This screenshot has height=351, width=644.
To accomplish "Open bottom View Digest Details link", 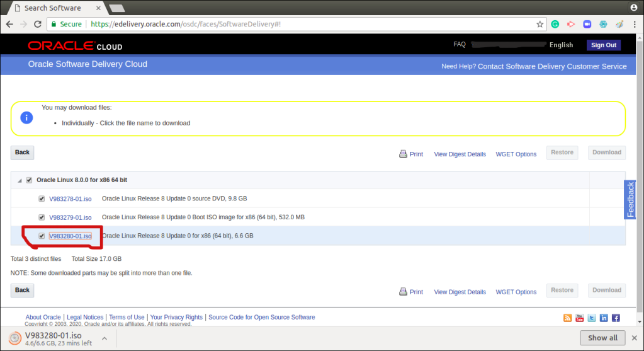I will pyautogui.click(x=460, y=292).
